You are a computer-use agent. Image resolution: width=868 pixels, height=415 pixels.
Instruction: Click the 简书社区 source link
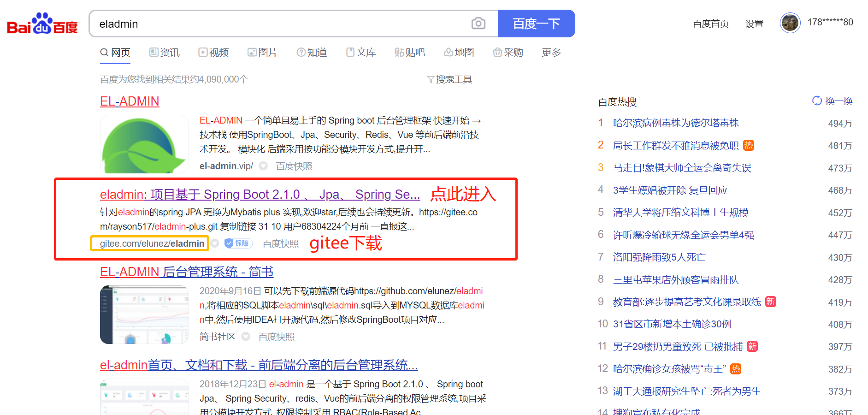218,337
